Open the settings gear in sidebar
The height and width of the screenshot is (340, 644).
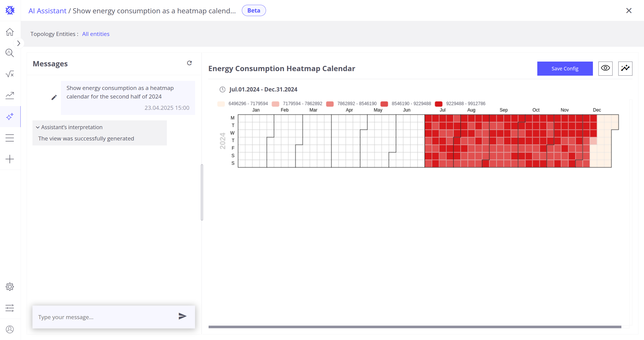[10, 287]
